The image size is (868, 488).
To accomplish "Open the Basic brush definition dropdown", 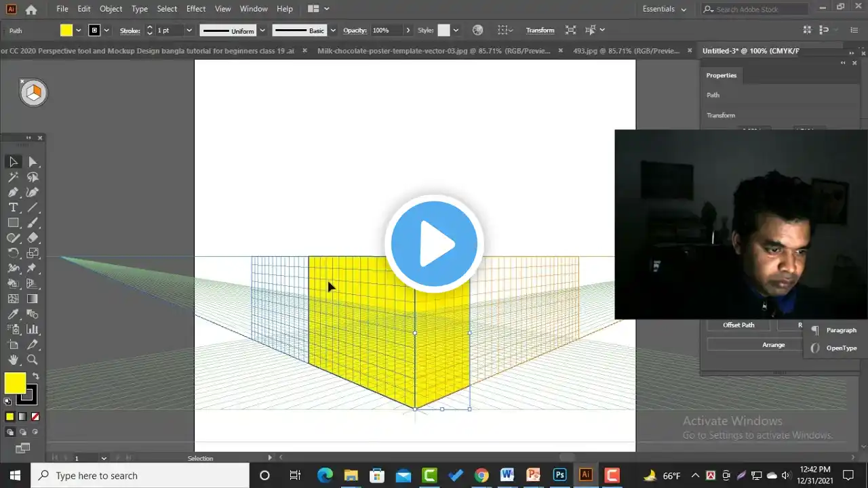I will (x=333, y=30).
